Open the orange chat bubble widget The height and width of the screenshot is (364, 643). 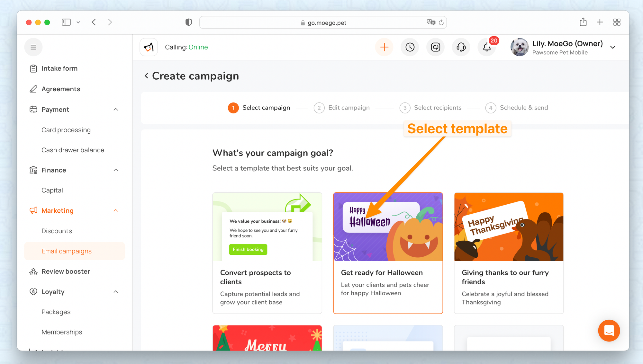(609, 330)
